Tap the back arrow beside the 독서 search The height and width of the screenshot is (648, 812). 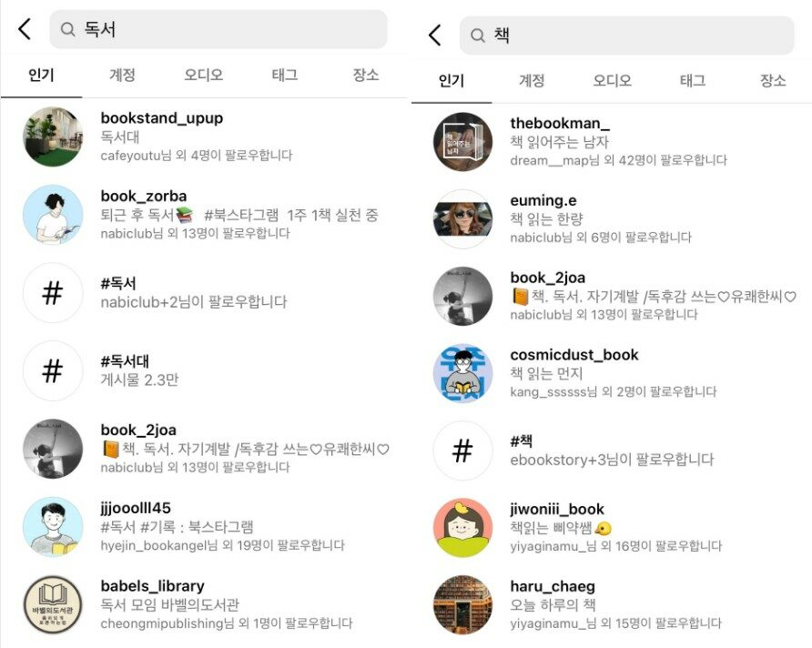[25, 29]
